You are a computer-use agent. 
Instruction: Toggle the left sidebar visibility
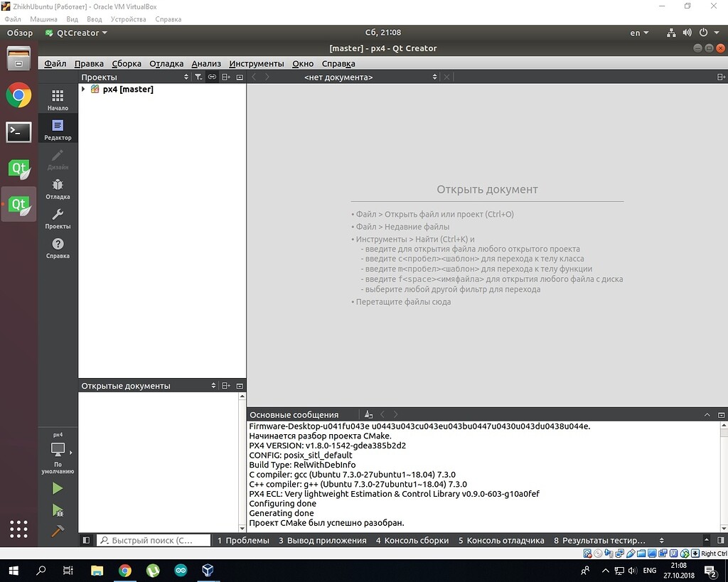click(x=86, y=540)
